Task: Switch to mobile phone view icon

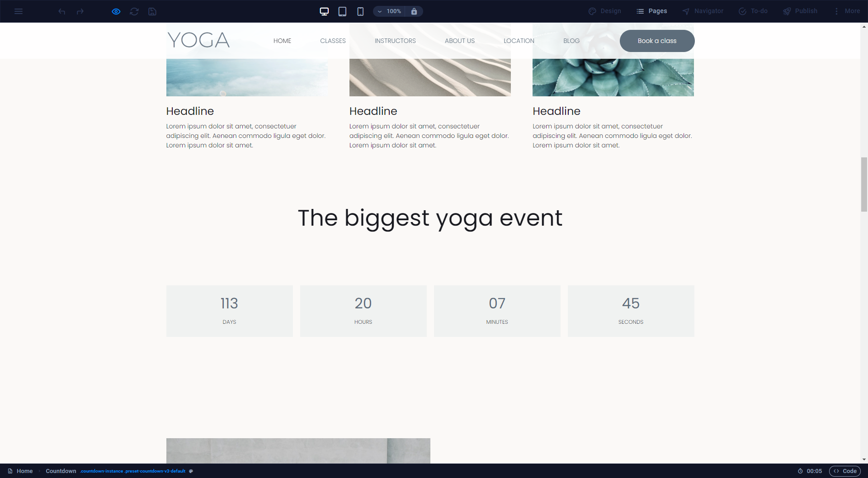Action: 360,11
